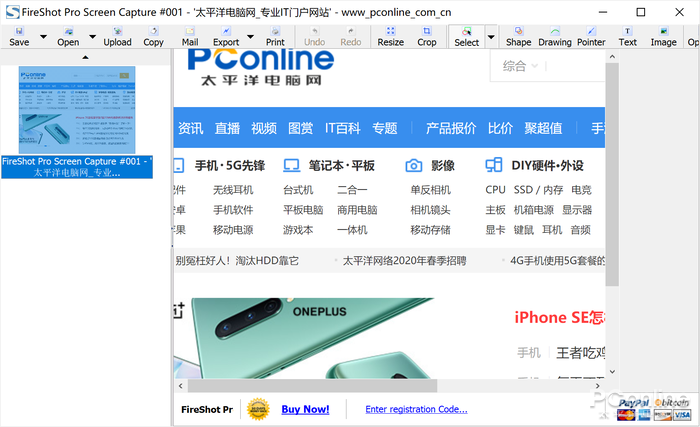Choose the Pointer tool
This screenshot has height=427, width=700.
(x=591, y=36)
